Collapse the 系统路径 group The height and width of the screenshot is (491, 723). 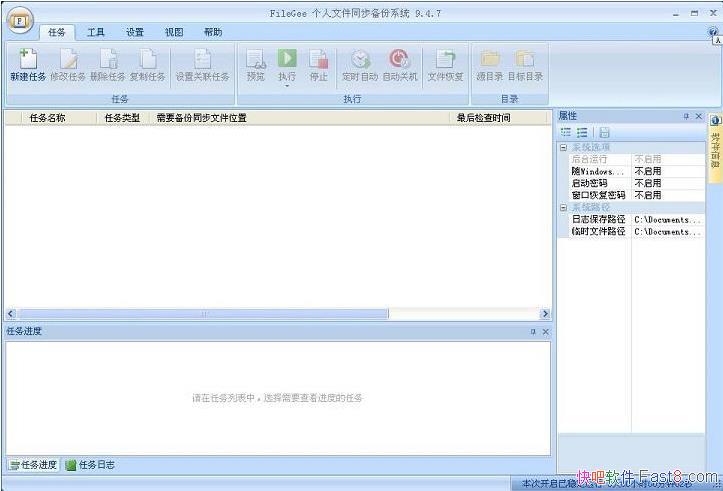pos(563,207)
